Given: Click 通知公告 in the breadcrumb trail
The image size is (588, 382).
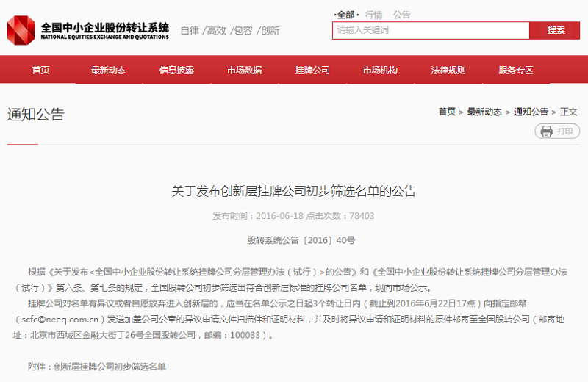Looking at the screenshot, I should [x=531, y=112].
